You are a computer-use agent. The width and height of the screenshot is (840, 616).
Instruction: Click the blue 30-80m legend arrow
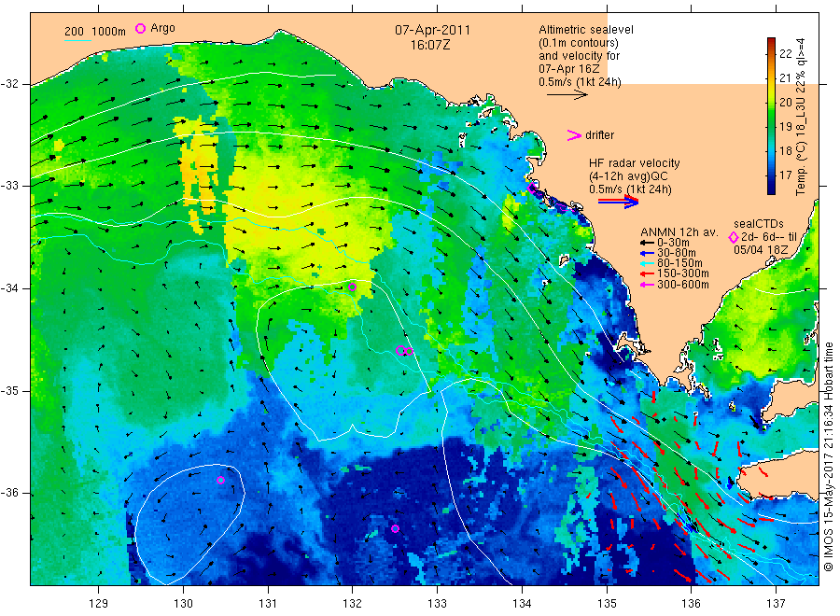click(647, 253)
